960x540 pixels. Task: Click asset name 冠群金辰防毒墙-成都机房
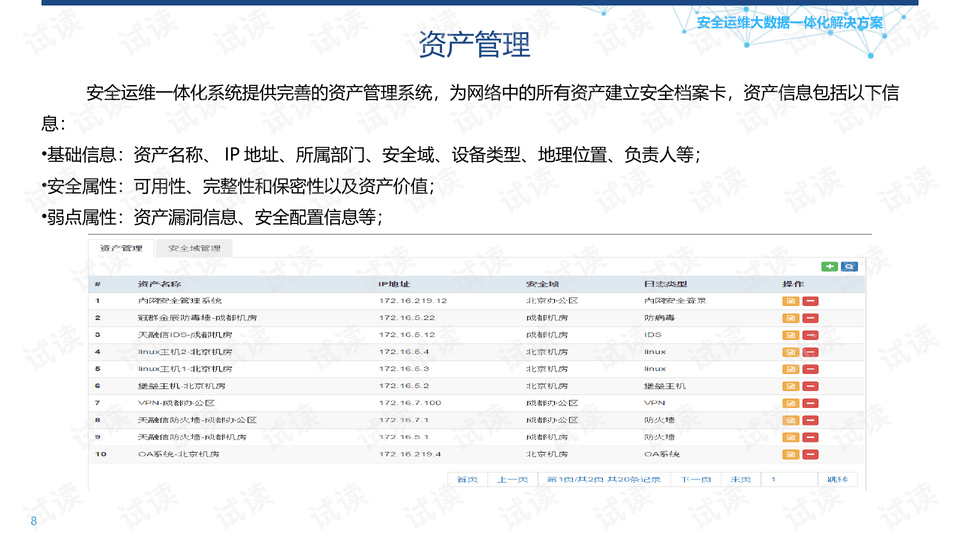click(197, 318)
